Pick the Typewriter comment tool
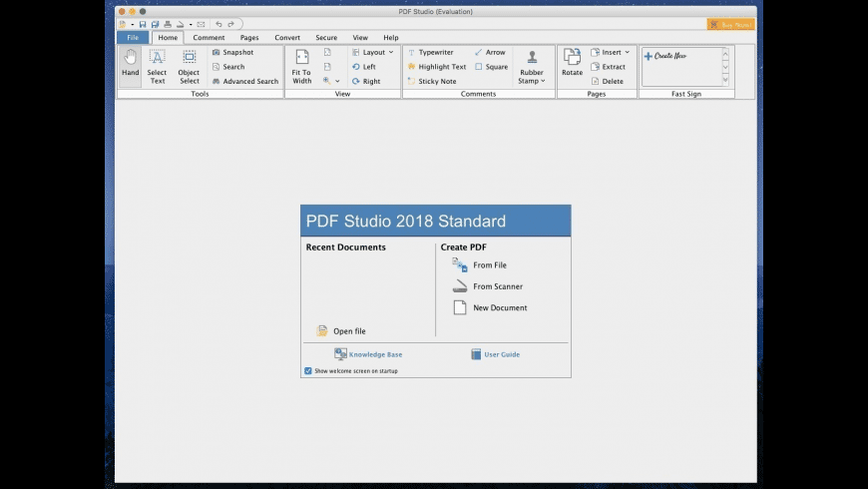The width and height of the screenshot is (868, 489). (430, 52)
